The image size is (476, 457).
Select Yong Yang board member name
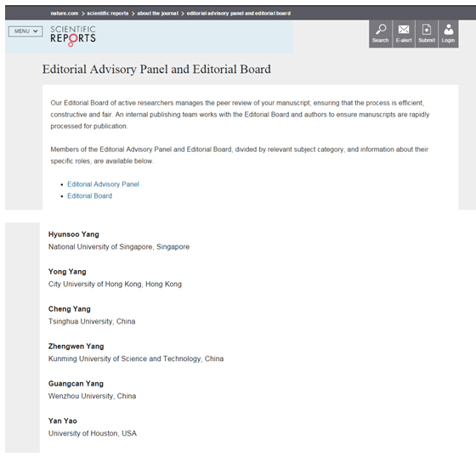(x=67, y=272)
